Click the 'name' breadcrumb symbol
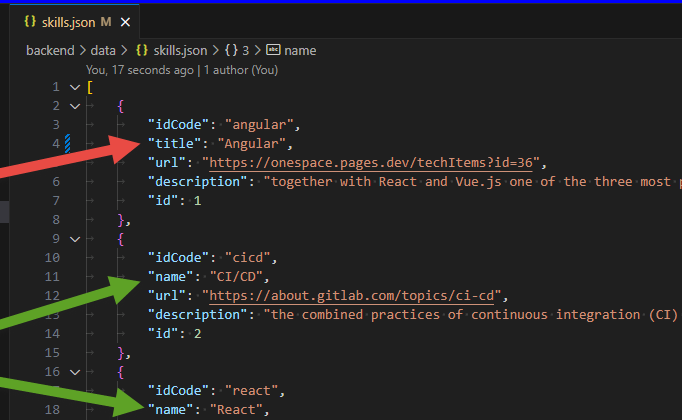Screen dimensions: 682x420 [x=302, y=49]
